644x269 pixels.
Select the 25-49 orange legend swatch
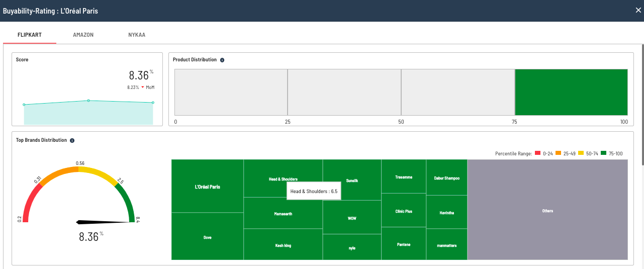pyautogui.click(x=558, y=153)
